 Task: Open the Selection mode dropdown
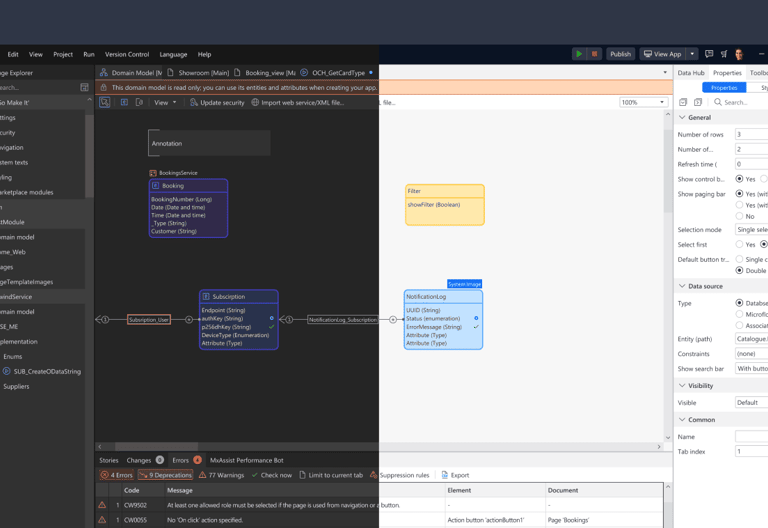click(751, 229)
